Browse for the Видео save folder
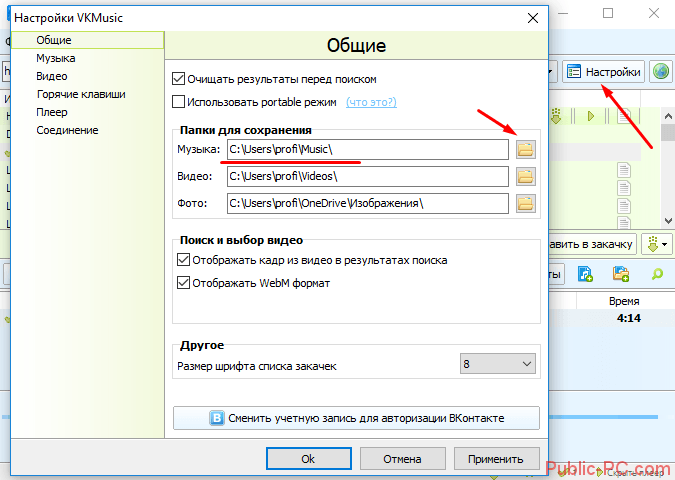 click(526, 177)
